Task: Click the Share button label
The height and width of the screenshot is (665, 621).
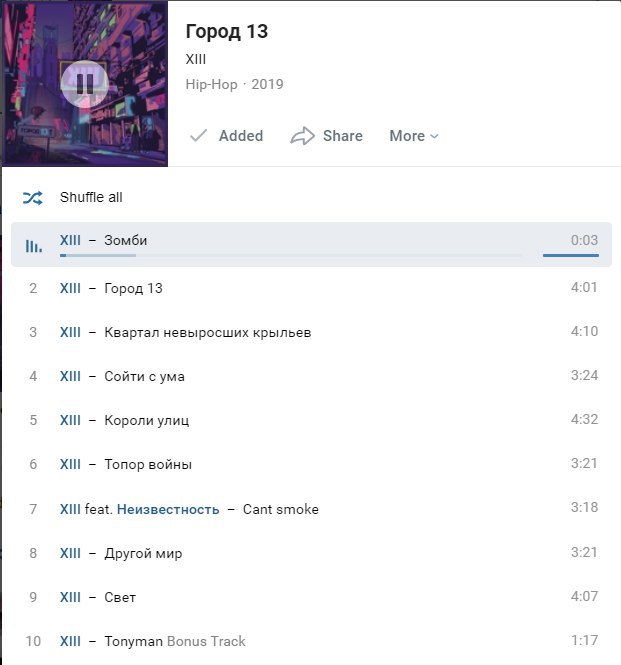Action: click(x=343, y=136)
